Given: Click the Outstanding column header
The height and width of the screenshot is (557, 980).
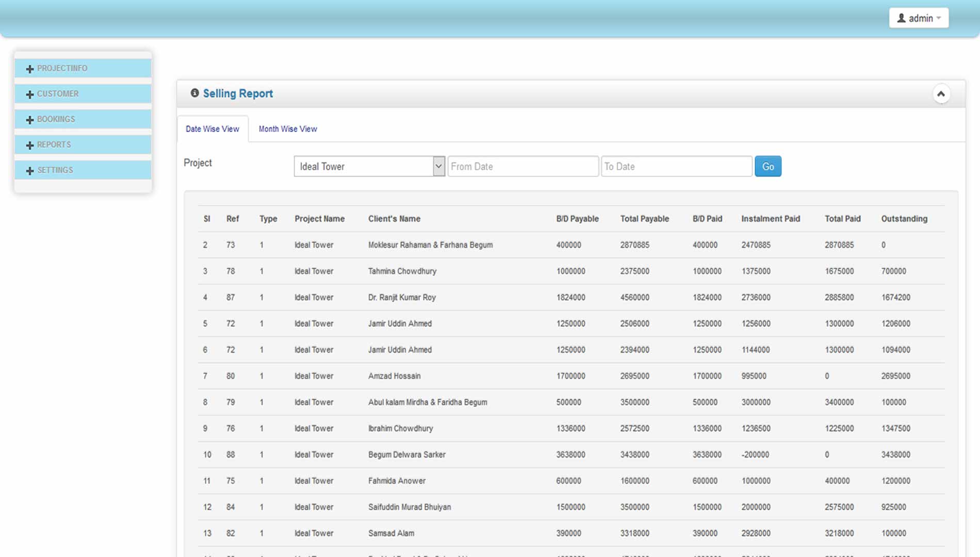Looking at the screenshot, I should (x=904, y=219).
